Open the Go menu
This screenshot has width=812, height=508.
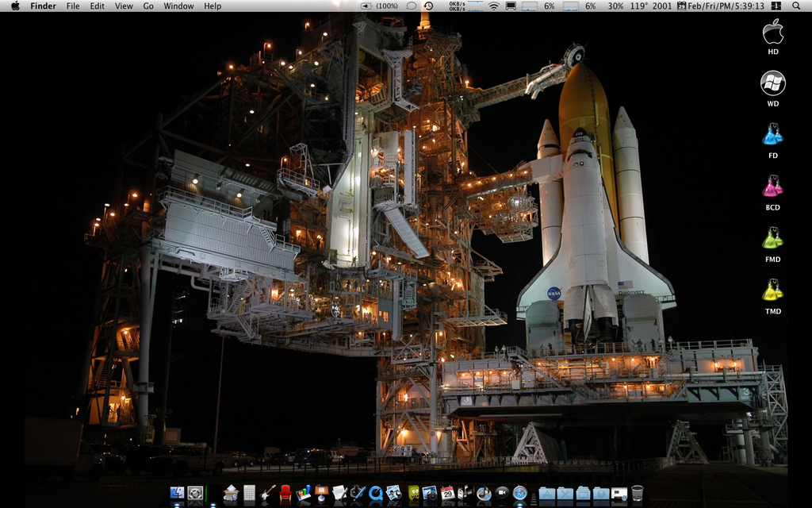[148, 6]
